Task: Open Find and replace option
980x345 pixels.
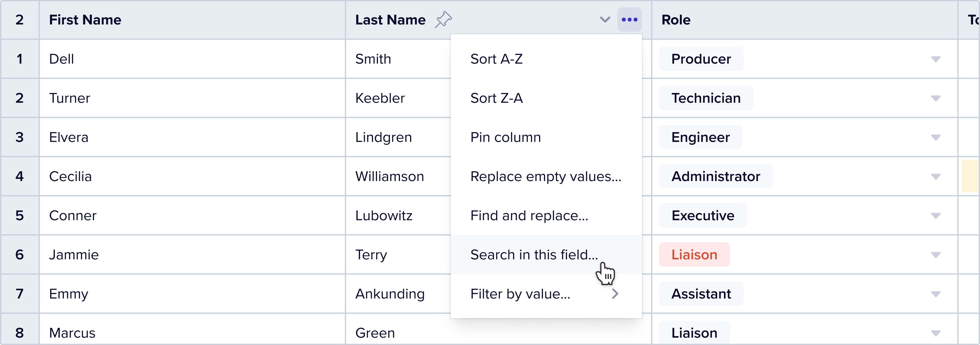Action: 529,215
